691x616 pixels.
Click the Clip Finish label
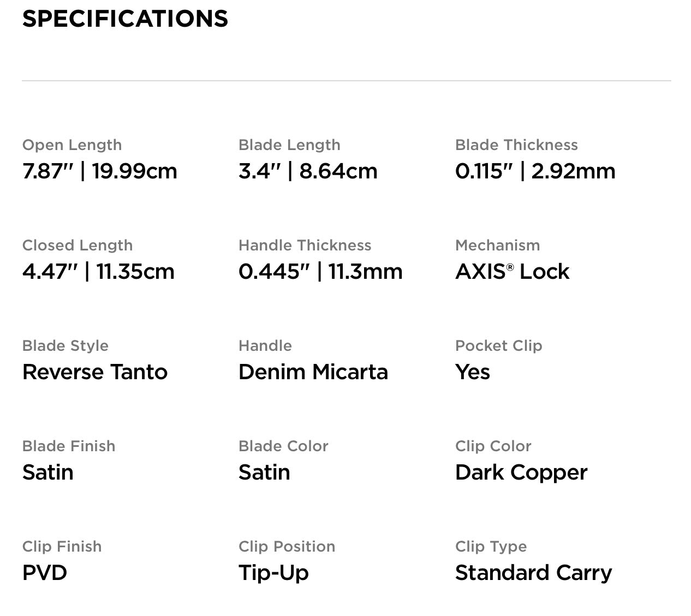[62, 547]
